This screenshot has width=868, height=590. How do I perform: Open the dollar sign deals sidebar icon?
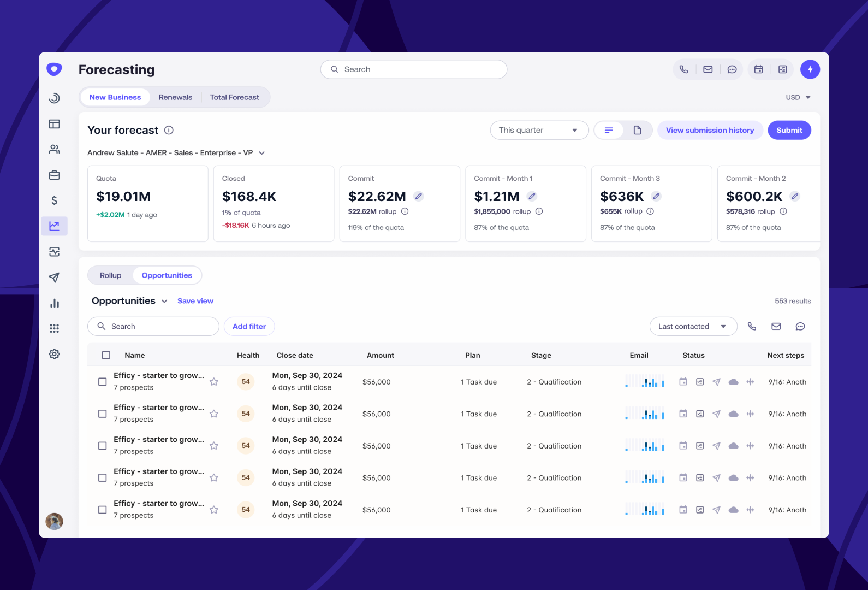54,200
